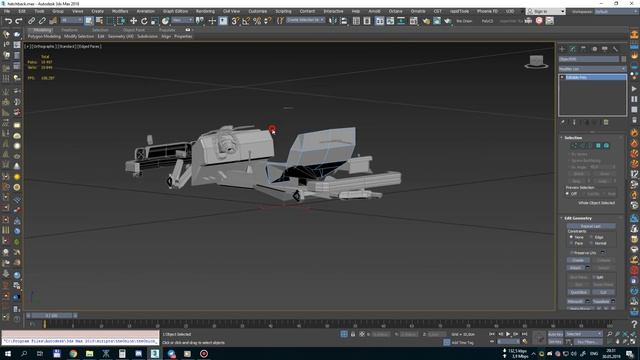Image resolution: width=640 pixels, height=360 pixels.
Task: Toggle Window/Crossing selection icon
Action: (121, 20)
